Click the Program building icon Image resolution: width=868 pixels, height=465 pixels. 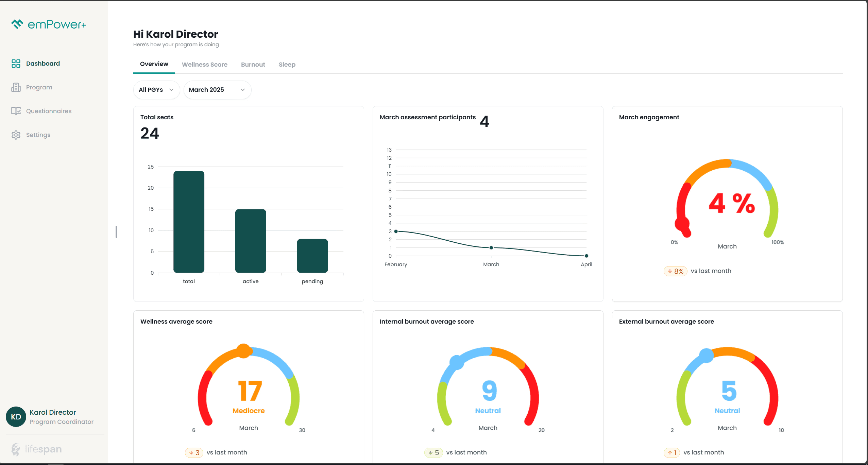tap(16, 87)
